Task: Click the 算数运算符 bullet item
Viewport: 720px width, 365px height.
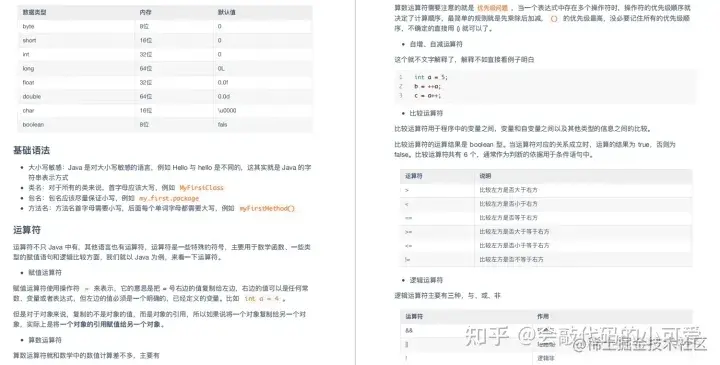Action: 45,340
